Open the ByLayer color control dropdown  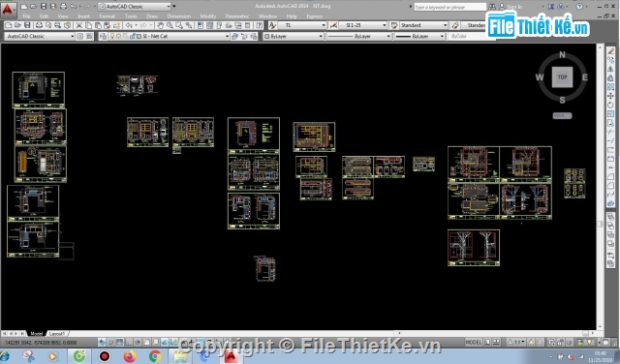[293, 36]
